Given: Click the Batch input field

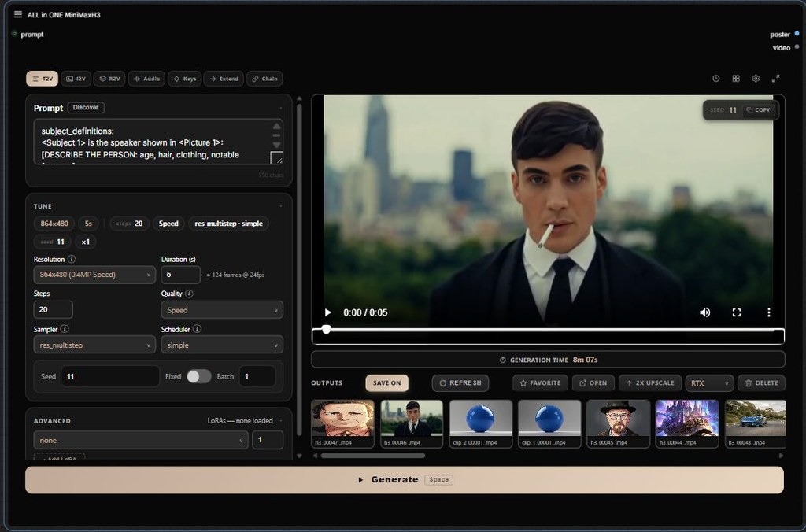Looking at the screenshot, I should pyautogui.click(x=257, y=376).
